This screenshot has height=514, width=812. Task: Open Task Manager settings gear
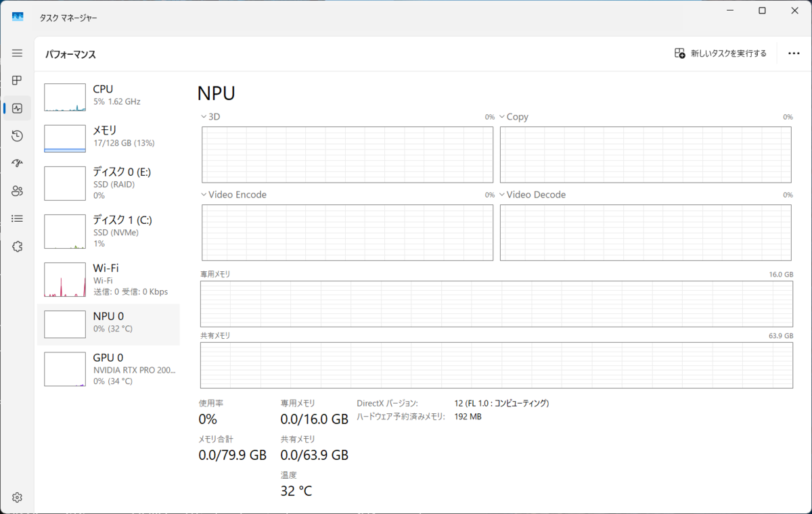(17, 498)
